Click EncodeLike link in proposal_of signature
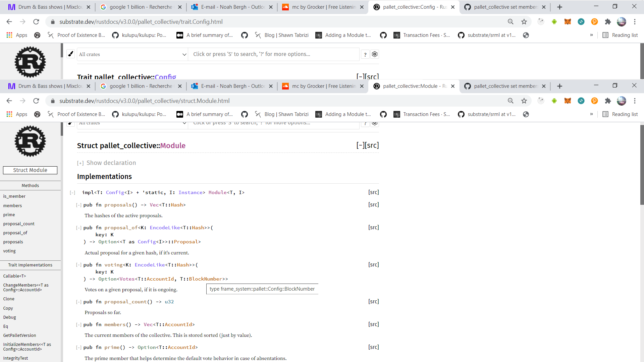 [x=165, y=228]
